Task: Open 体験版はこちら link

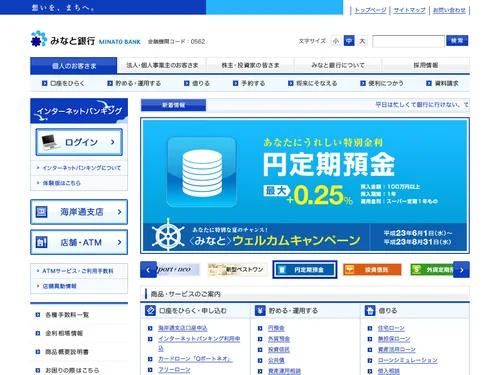Action: point(62,183)
